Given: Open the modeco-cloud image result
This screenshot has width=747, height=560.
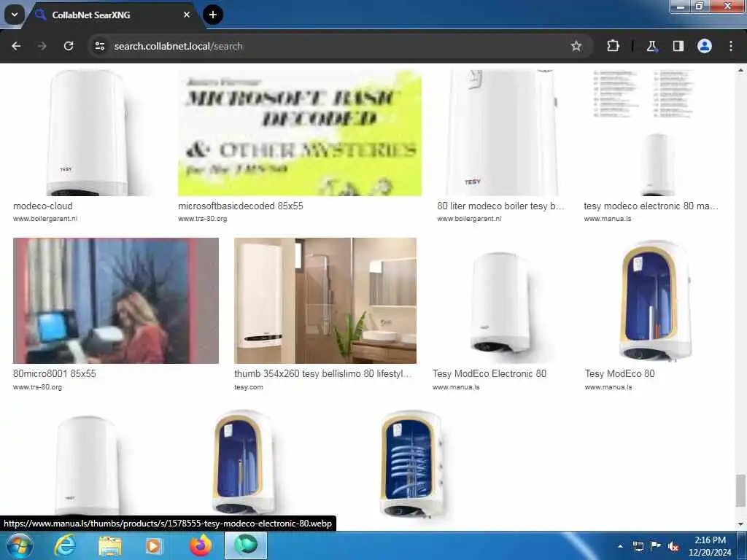Looking at the screenshot, I should 87,133.
